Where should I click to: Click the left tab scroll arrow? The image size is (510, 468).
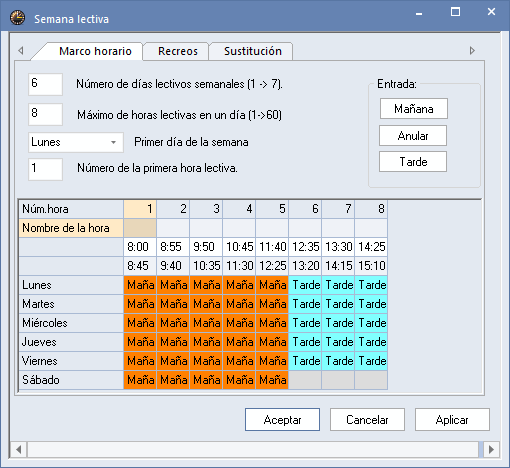21,51
